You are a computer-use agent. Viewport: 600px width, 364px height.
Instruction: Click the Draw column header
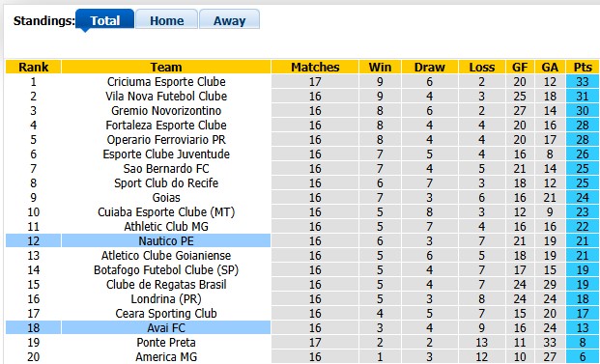coord(429,67)
